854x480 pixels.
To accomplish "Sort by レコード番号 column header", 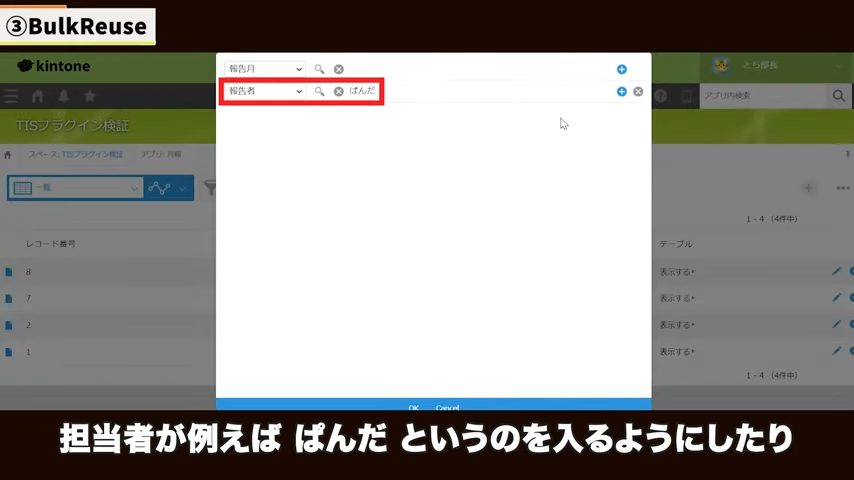I will (x=51, y=244).
